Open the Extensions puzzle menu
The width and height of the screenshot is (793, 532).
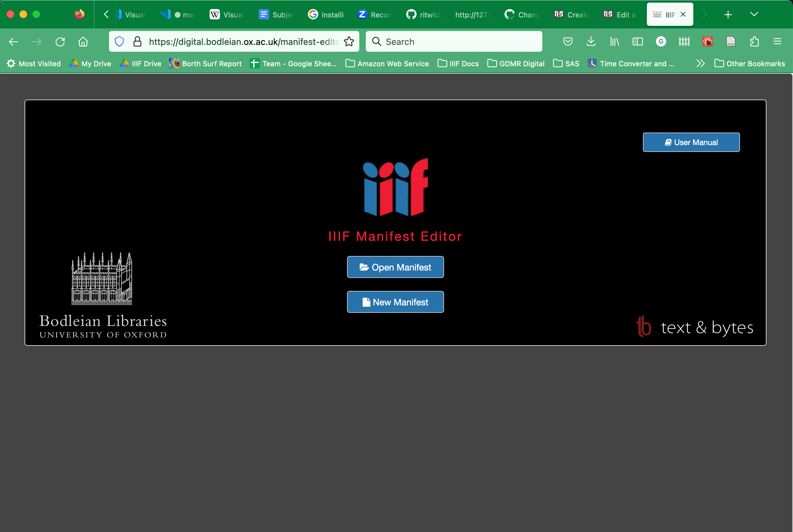click(x=754, y=42)
